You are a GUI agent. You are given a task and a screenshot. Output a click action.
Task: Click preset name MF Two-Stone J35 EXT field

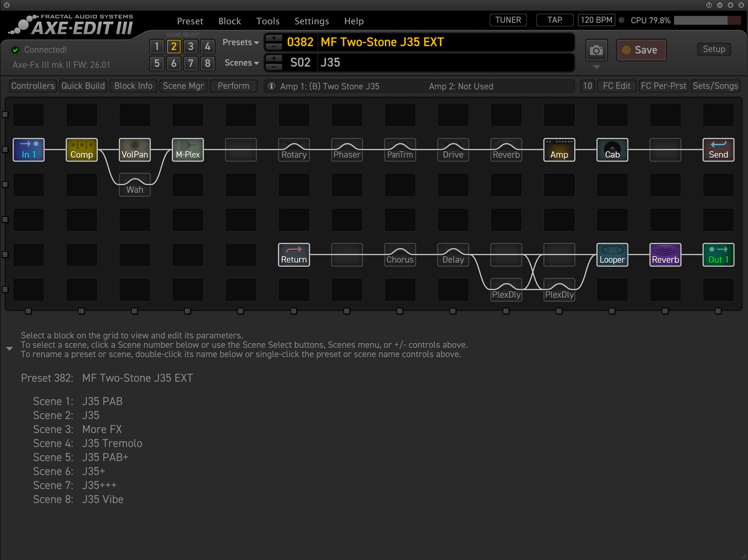(x=446, y=42)
